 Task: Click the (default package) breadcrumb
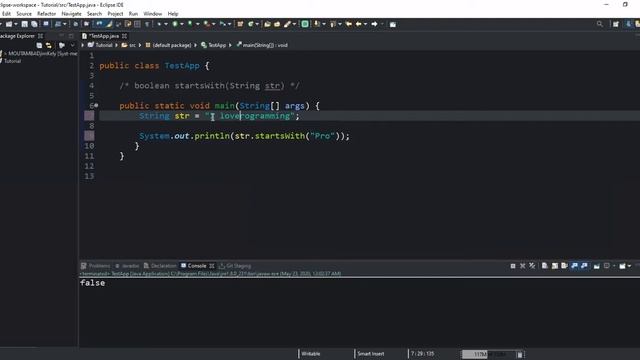pyautogui.click(x=169, y=45)
